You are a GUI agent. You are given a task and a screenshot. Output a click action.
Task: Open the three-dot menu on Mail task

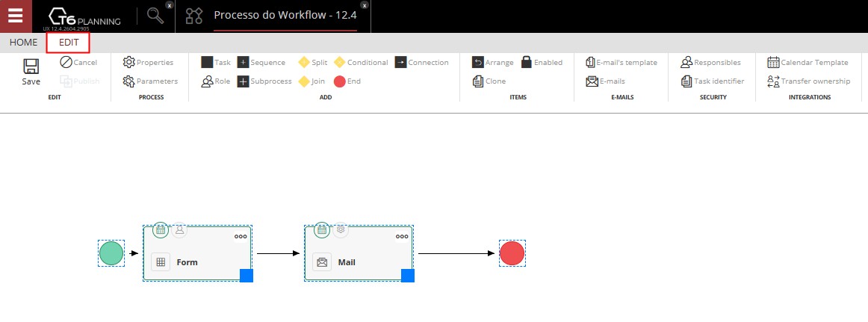click(x=402, y=236)
